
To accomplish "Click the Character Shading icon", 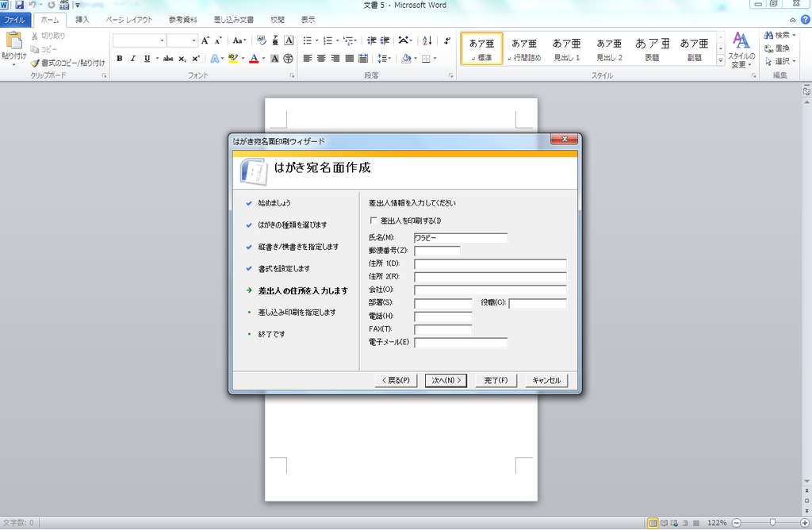I will point(275,59).
